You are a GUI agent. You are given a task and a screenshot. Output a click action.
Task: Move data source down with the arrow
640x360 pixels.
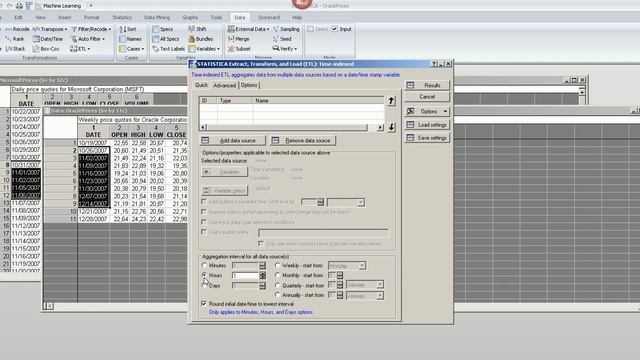[x=391, y=127]
